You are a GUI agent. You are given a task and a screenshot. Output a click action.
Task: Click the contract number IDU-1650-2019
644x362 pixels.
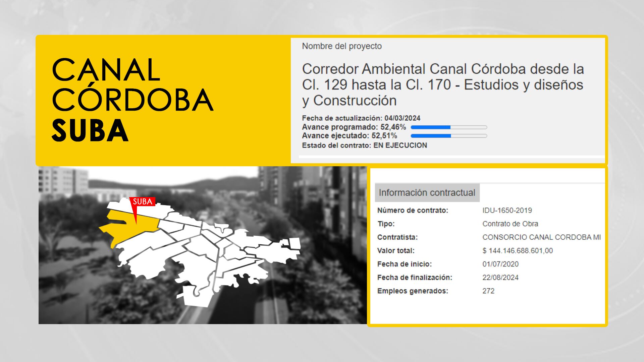coord(507,210)
